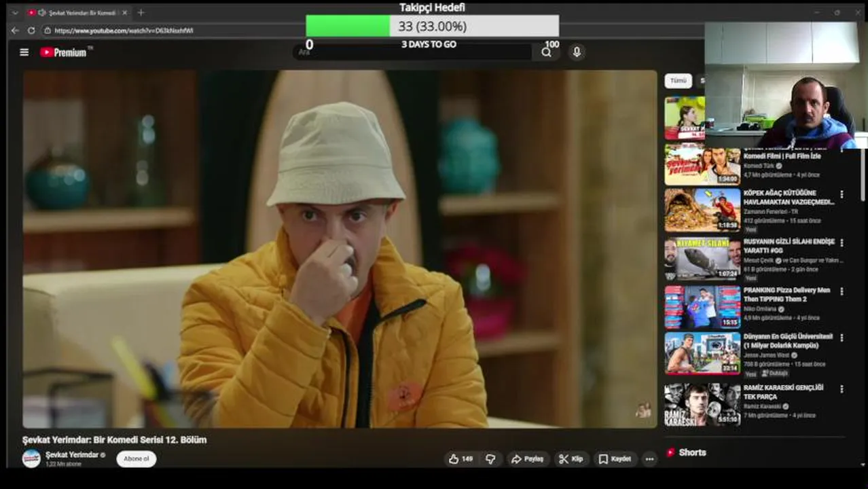Image resolution: width=868 pixels, height=489 pixels.
Task: Open options for KÖPEK AĞAÇ KÜTÜĞÜNE video
Action: coord(842,194)
